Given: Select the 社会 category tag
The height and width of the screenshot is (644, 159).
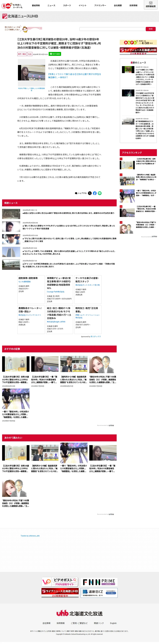Looking at the screenshot, I should pos(30,54).
